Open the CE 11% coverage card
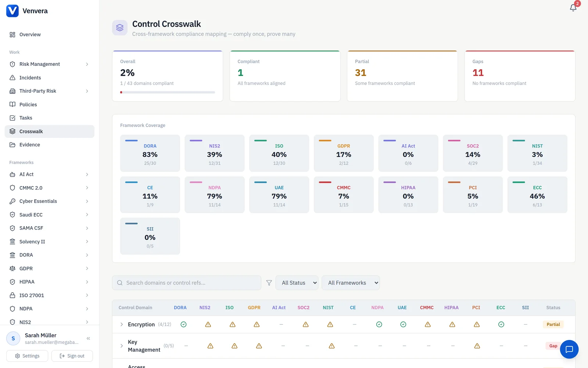Viewport: 588px width, 368px height. [x=150, y=195]
